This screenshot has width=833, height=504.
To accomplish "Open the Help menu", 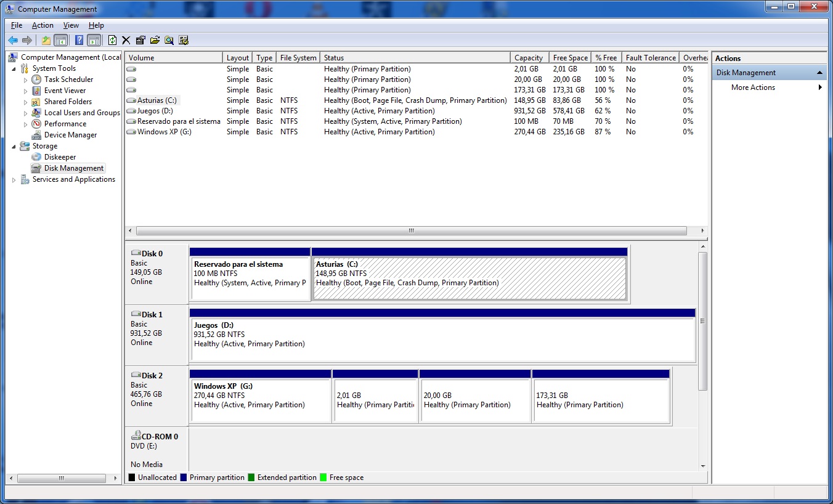I will tap(96, 25).
